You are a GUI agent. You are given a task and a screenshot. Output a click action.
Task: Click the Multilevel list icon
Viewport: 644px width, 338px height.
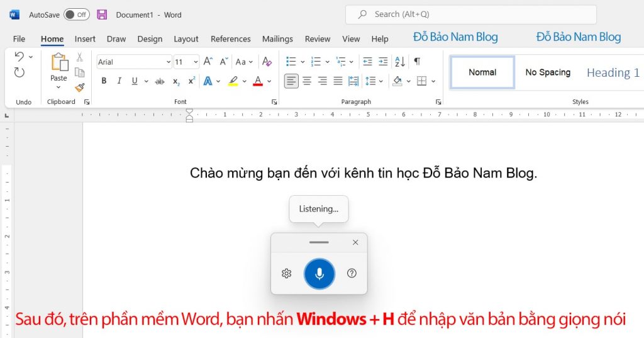[x=341, y=62]
